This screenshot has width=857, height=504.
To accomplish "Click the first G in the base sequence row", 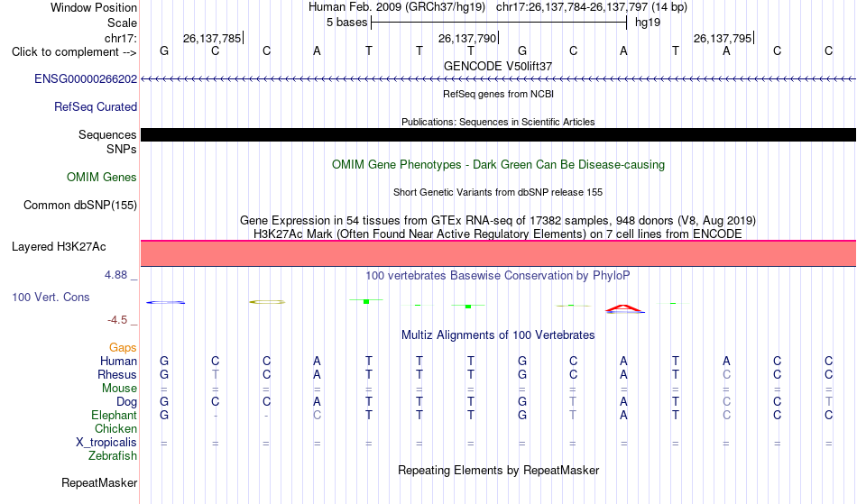I will (164, 50).
